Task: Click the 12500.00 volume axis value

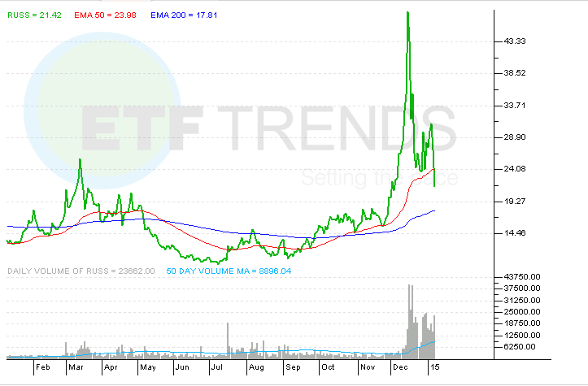Action: coord(522,336)
